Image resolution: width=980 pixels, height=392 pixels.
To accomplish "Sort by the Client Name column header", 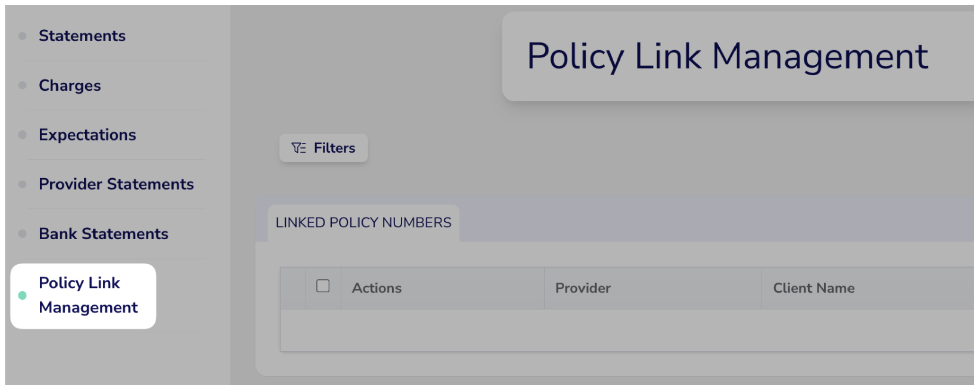I will [x=814, y=288].
